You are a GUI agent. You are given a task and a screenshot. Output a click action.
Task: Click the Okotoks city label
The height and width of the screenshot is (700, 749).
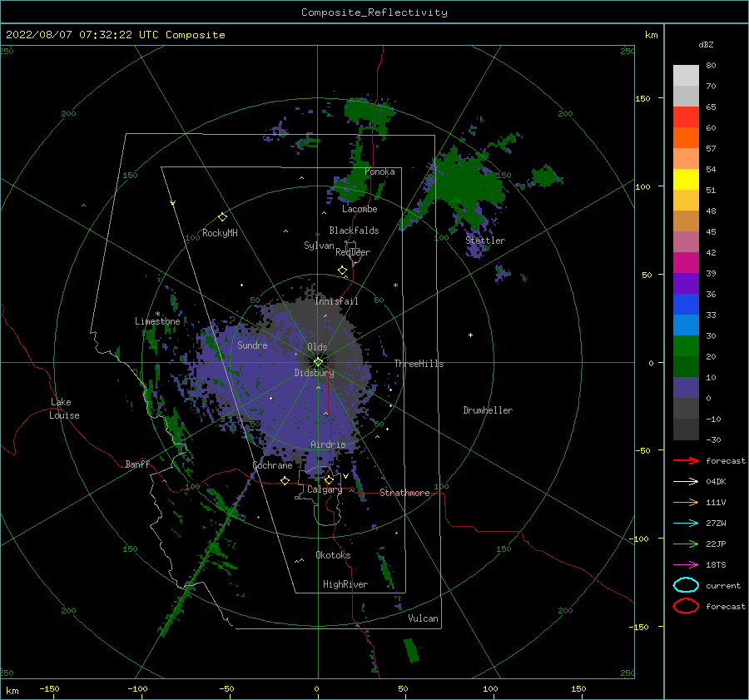[x=333, y=555]
